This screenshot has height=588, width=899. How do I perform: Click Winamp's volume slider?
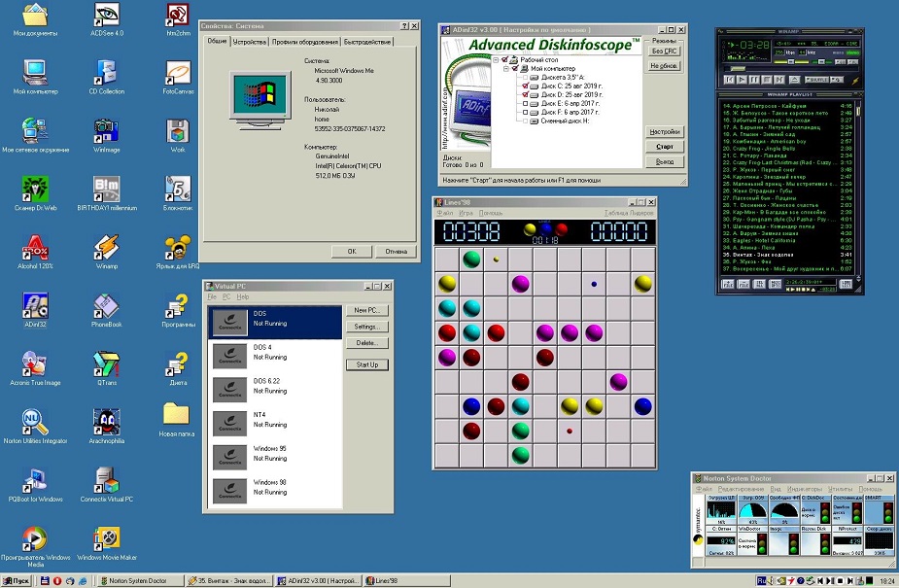pos(791,62)
